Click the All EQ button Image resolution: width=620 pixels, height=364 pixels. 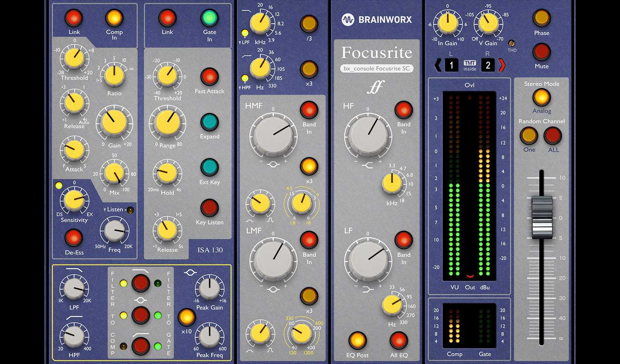coord(399,340)
